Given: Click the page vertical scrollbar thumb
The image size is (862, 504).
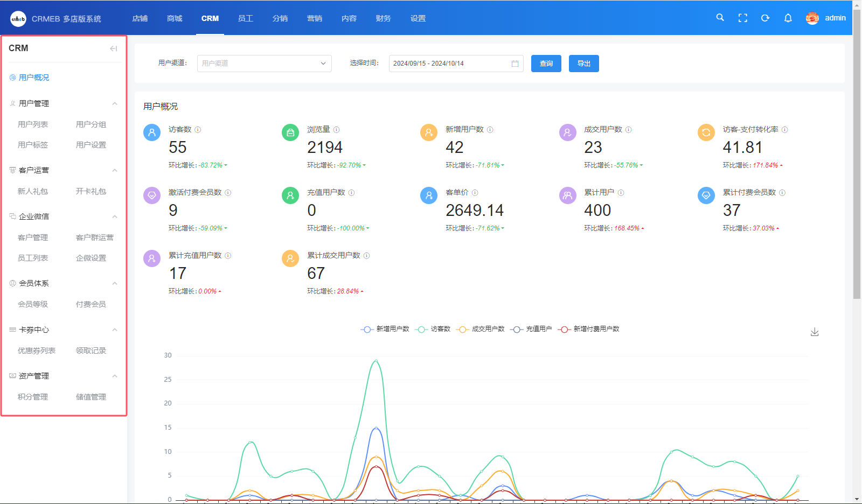Looking at the screenshot, I should pos(857,153).
